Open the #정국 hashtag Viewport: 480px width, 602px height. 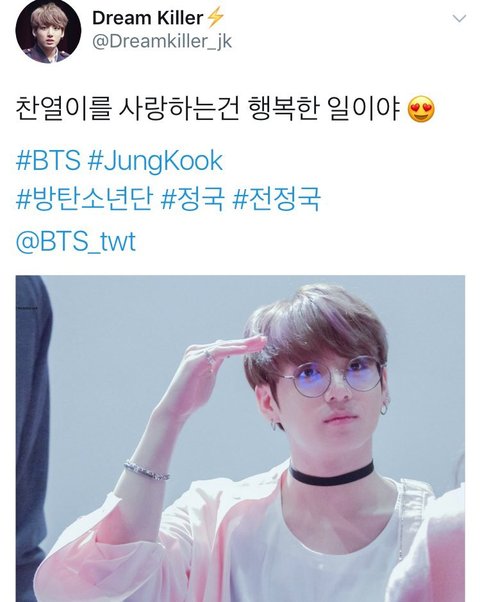pos(192,200)
